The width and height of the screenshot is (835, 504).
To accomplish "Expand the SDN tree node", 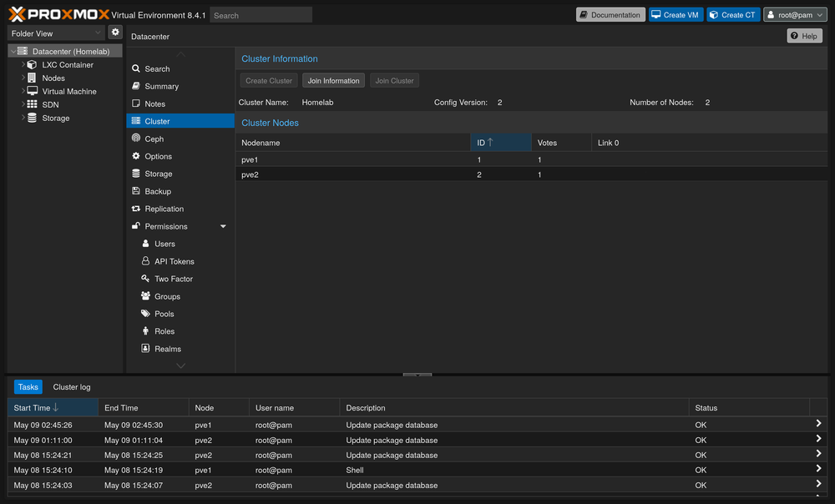I will coord(23,104).
